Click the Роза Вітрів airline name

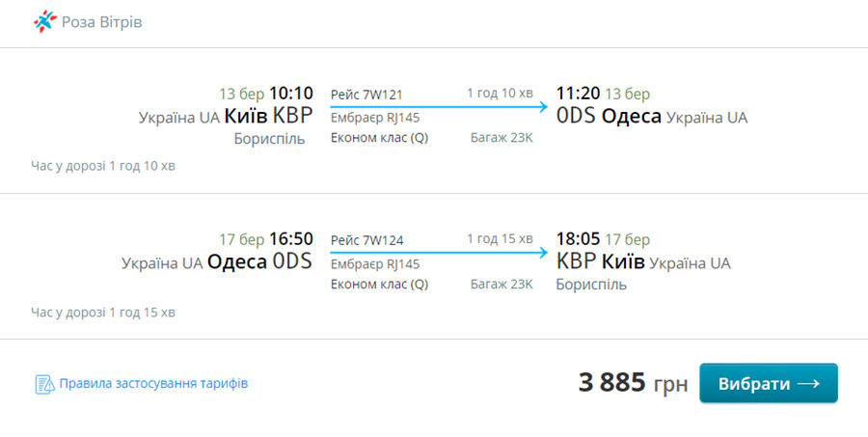coord(102,22)
